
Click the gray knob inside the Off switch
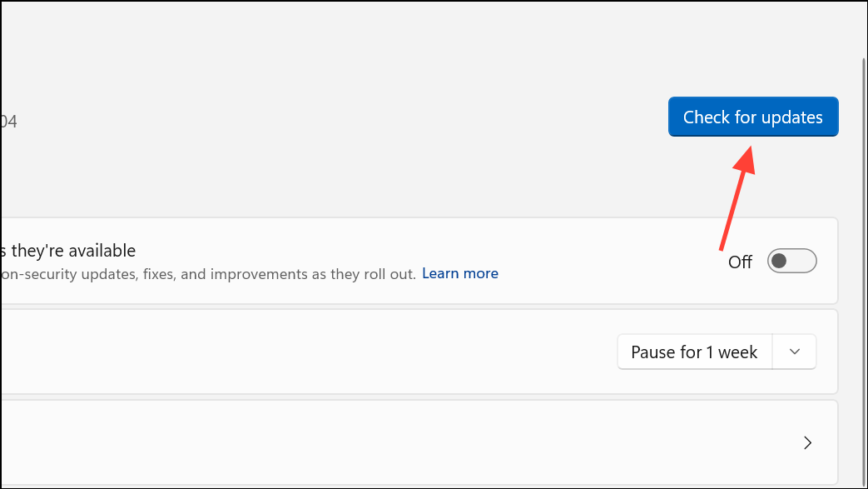pos(779,262)
